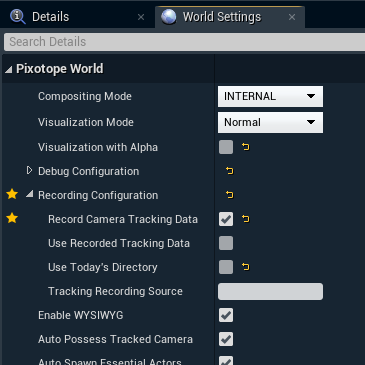Screen dimensions: 365x365
Task: Reset Debug Configuration to default
Action: pyautogui.click(x=230, y=171)
